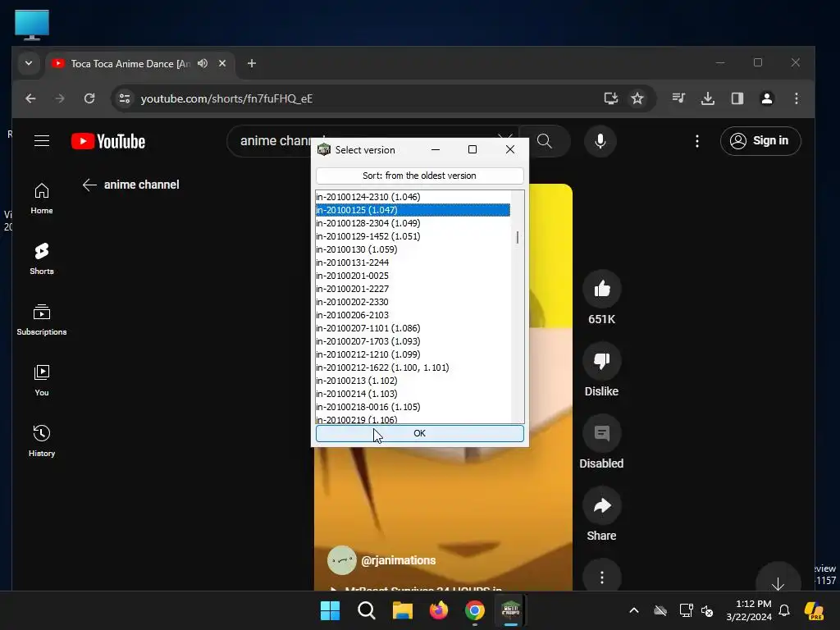Open Windows Start menu
Image resolution: width=840 pixels, height=630 pixels.
(x=330, y=610)
